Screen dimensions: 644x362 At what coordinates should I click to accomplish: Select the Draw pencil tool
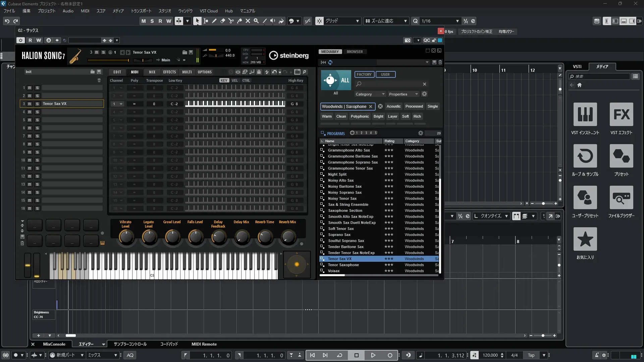pyautogui.click(x=214, y=21)
